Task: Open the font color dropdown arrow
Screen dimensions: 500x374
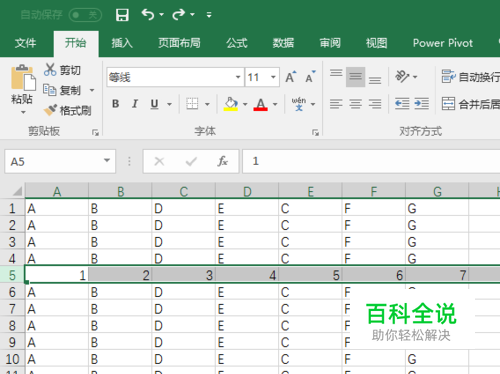Action: tap(275, 104)
